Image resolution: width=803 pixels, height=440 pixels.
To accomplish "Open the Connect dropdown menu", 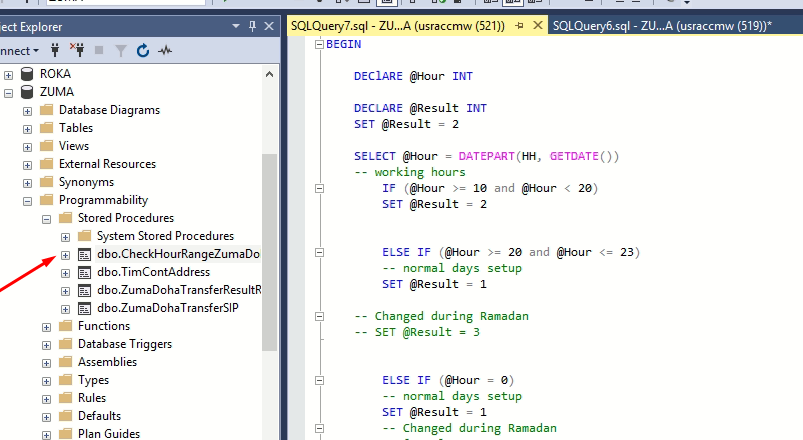I will (35, 49).
